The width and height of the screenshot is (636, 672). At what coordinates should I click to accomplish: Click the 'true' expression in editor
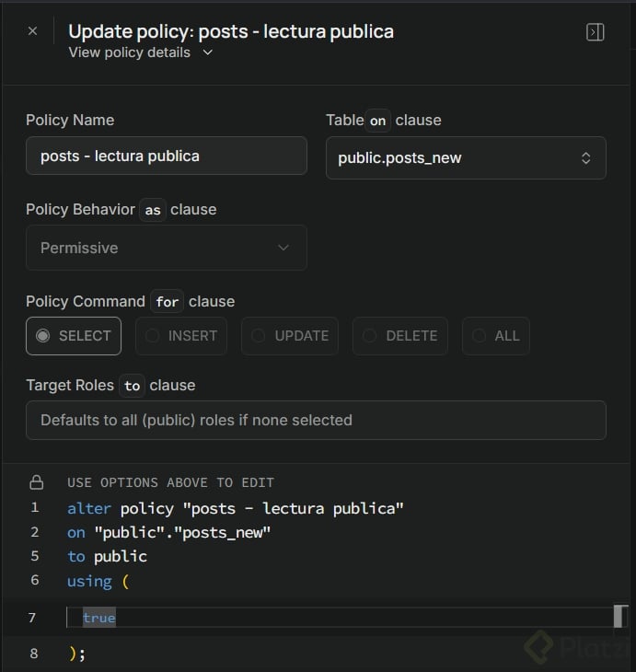pyautogui.click(x=99, y=618)
